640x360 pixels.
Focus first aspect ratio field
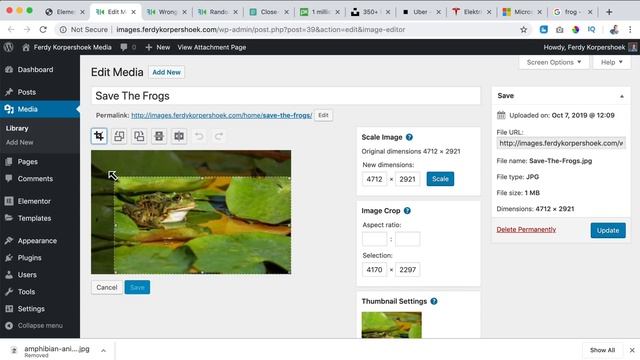(374, 239)
